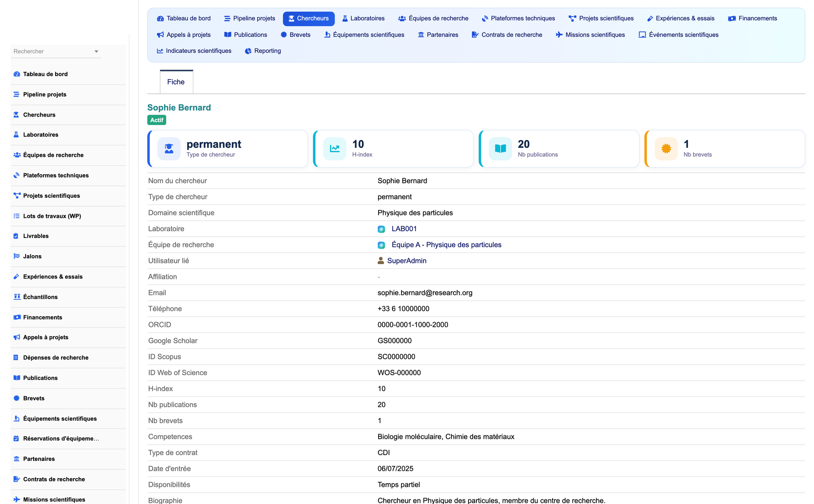This screenshot has height=504, width=814.
Task: Click the Type de chercheur card icon
Action: click(169, 148)
